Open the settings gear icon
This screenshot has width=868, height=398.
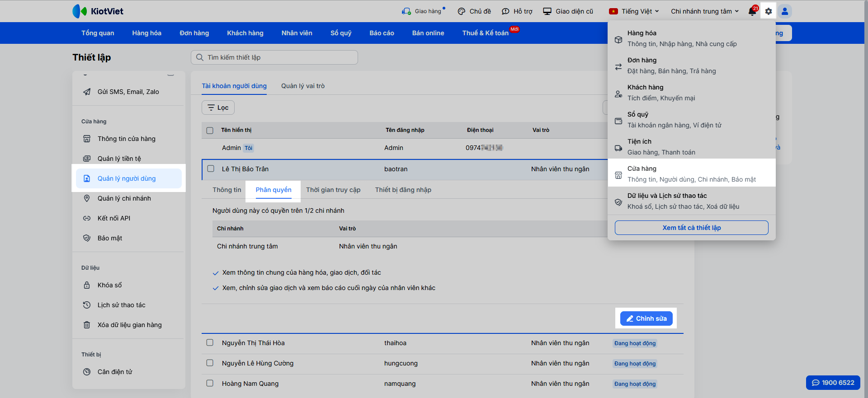[x=768, y=11]
